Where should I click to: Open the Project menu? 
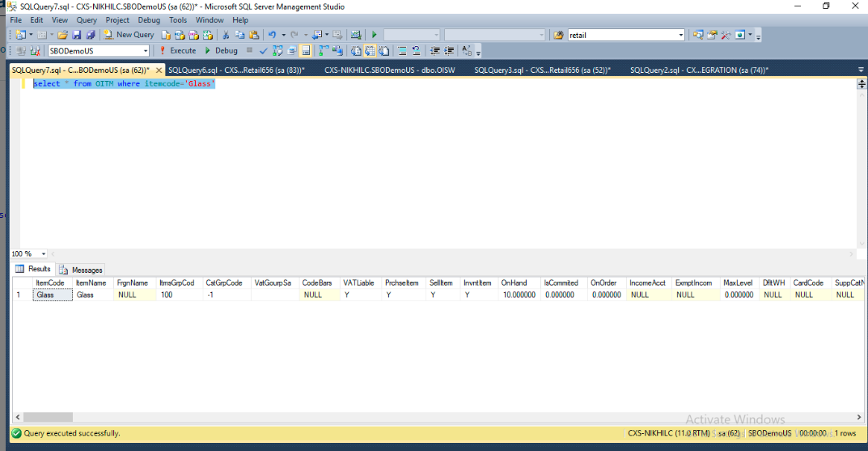tap(117, 20)
